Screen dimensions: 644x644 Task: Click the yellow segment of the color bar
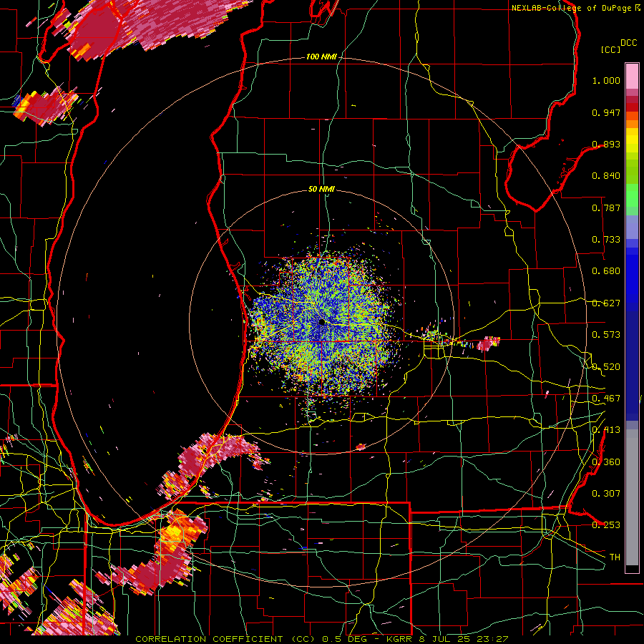(632, 140)
